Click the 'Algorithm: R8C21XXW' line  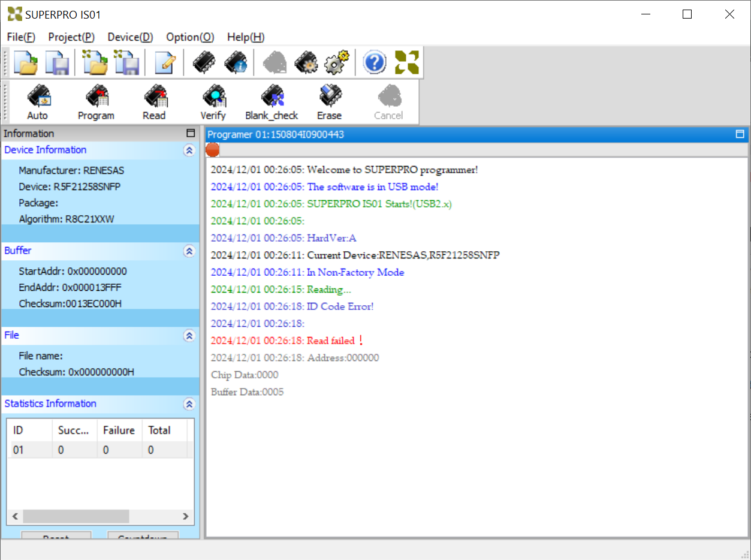click(67, 219)
